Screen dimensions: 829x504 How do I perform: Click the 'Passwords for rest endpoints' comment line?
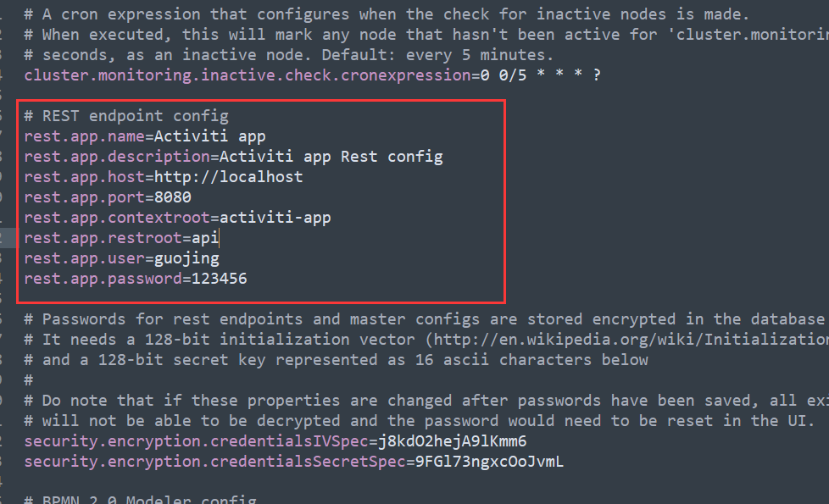tap(424, 319)
